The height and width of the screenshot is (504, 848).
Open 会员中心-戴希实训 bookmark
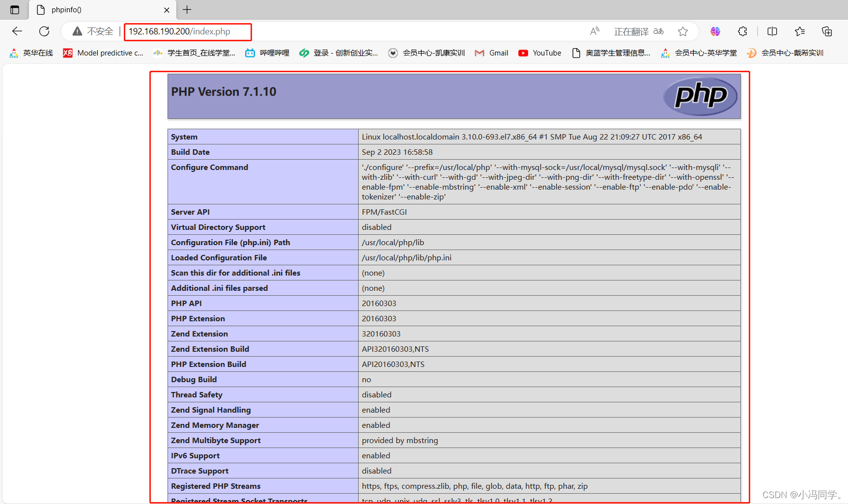pos(785,53)
